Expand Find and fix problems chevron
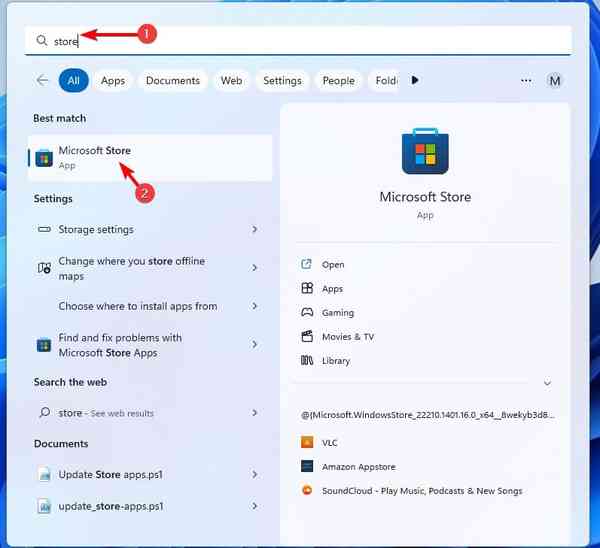This screenshot has height=548, width=600. pos(254,344)
